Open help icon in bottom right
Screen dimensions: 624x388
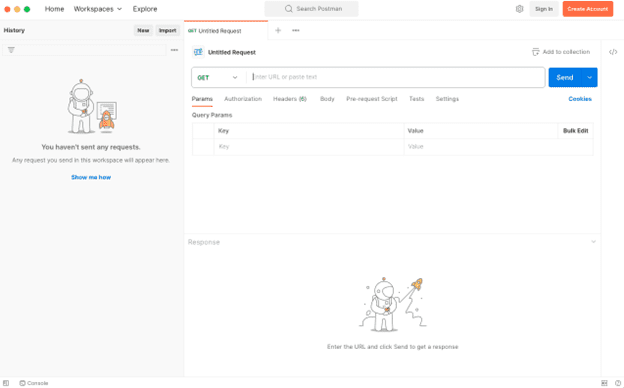point(618,383)
